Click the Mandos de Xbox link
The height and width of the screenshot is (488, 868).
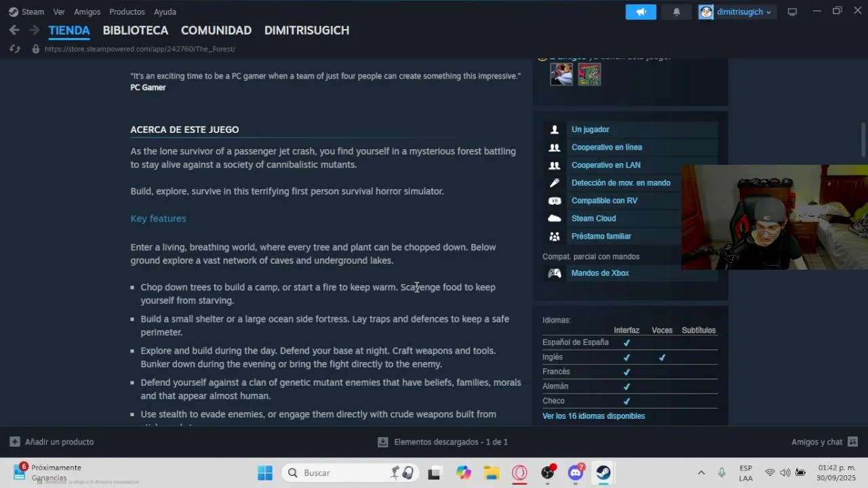tap(600, 273)
